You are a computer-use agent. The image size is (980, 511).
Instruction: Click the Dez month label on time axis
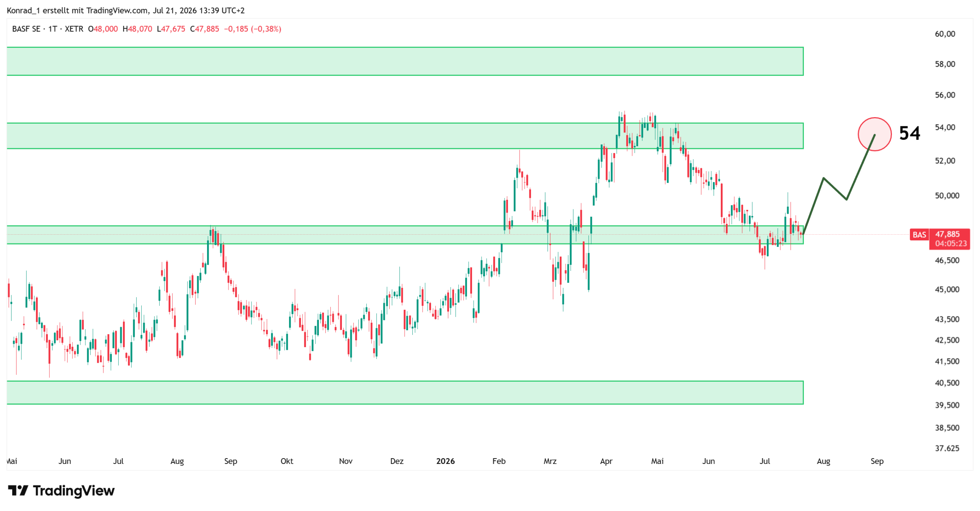coord(397,461)
